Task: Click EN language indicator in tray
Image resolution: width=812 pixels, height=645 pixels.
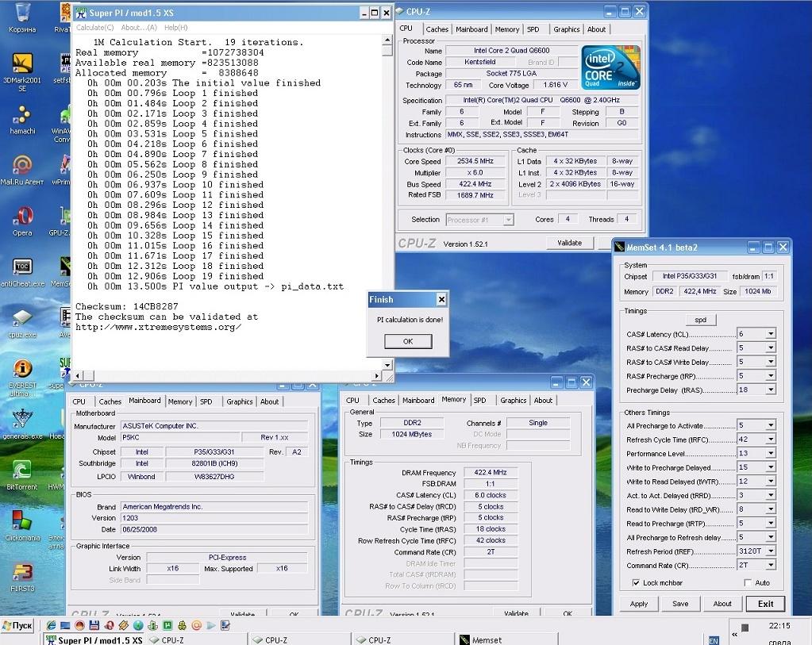Action: [x=714, y=640]
